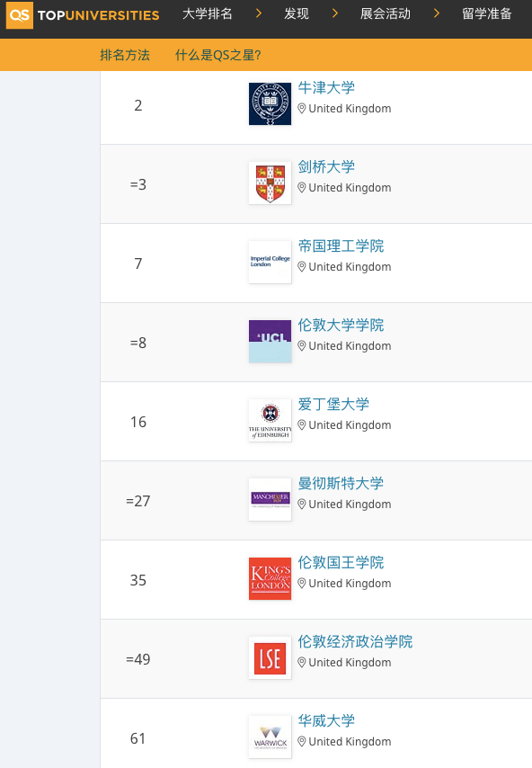Click rank 2 in Oxford row
This screenshot has height=768, width=532.
coord(138,105)
